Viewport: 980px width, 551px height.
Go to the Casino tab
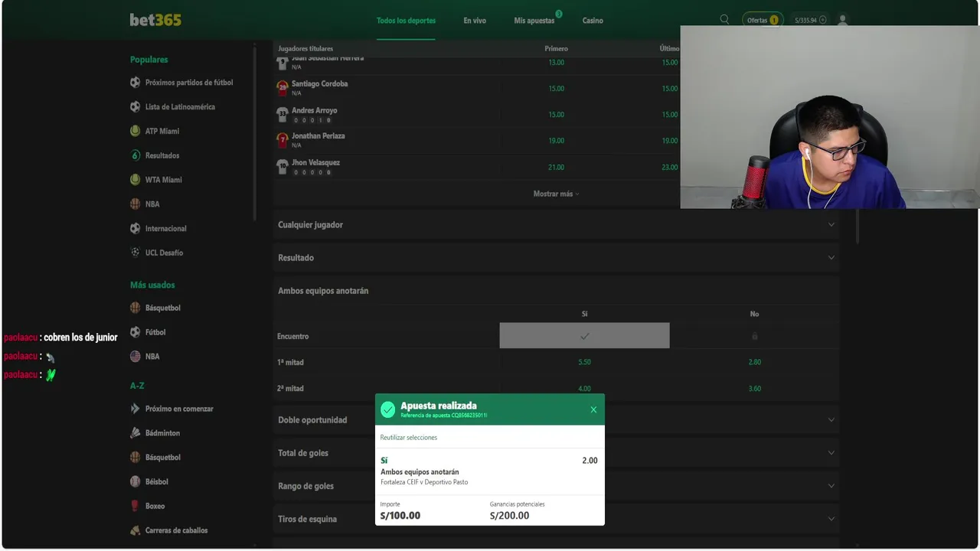click(593, 21)
